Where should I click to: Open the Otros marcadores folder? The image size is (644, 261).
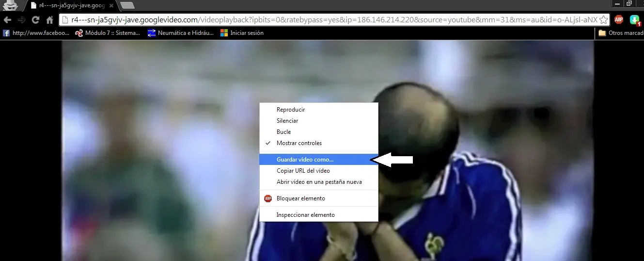621,33
